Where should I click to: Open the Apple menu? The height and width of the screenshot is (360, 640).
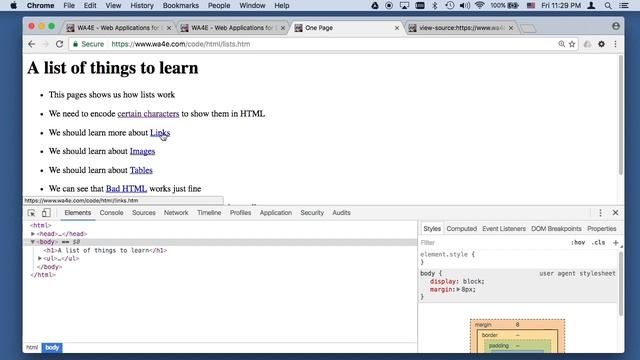tap(13, 6)
